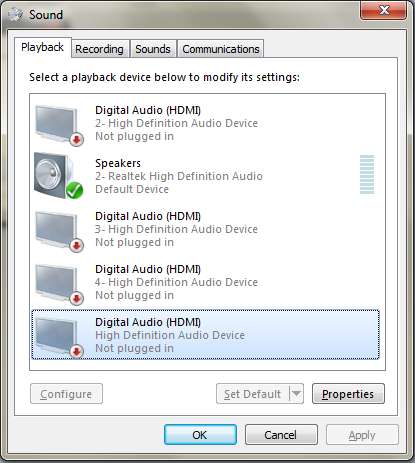
Task: Open the Sounds tab
Action: [x=153, y=49]
